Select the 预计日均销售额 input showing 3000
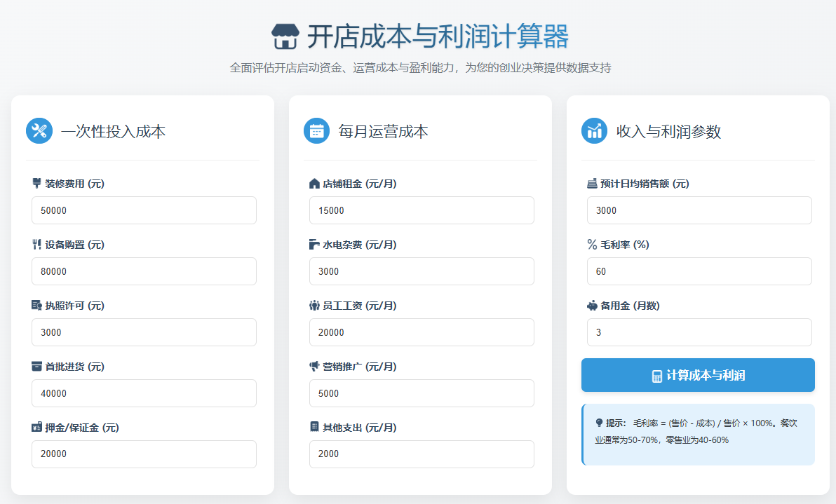 pos(699,210)
